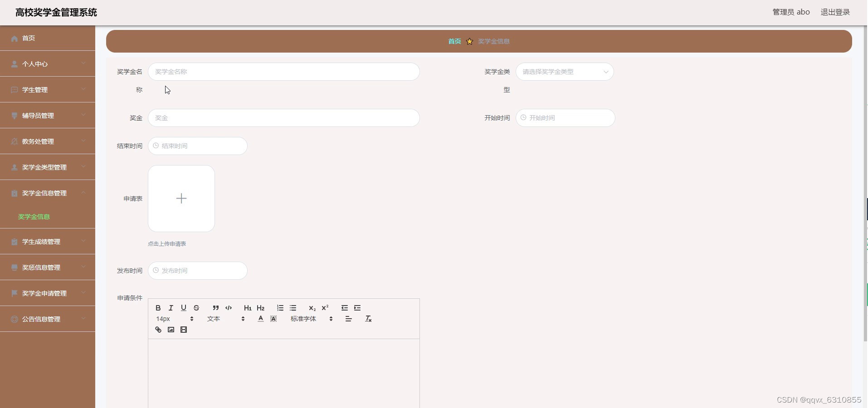
Task: Open the 结束时间 date picker
Action: pyautogui.click(x=198, y=146)
